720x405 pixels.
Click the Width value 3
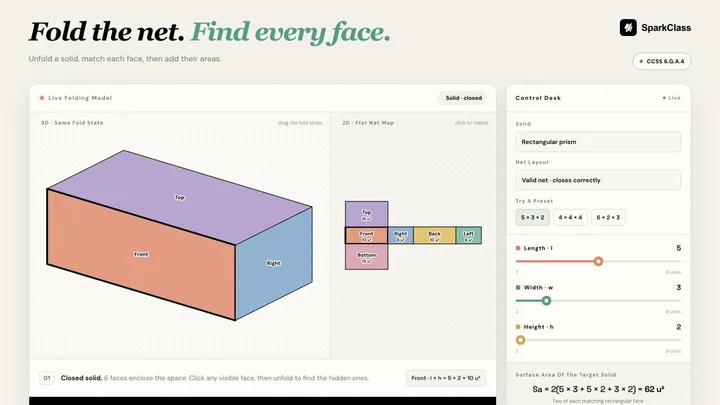[x=678, y=287]
